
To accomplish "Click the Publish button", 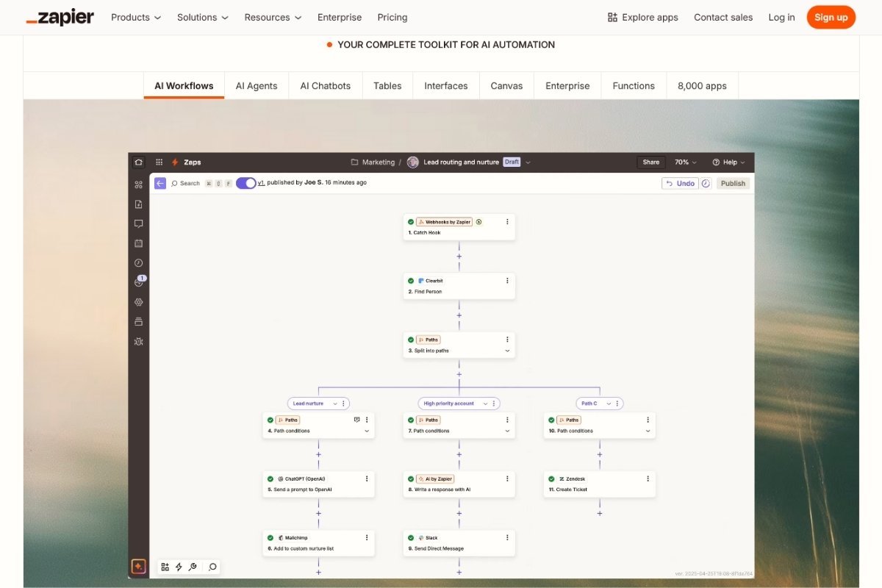I will pyautogui.click(x=733, y=183).
